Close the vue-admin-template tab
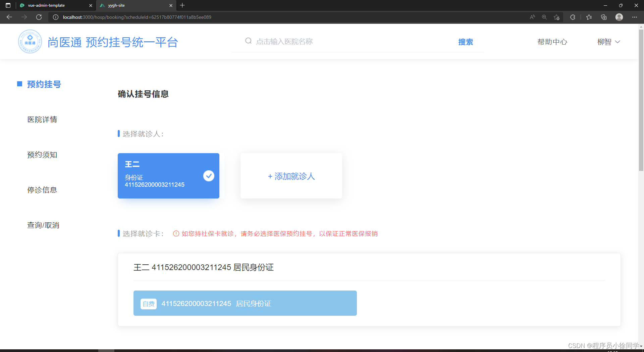The height and width of the screenshot is (352, 644). pyautogui.click(x=91, y=5)
